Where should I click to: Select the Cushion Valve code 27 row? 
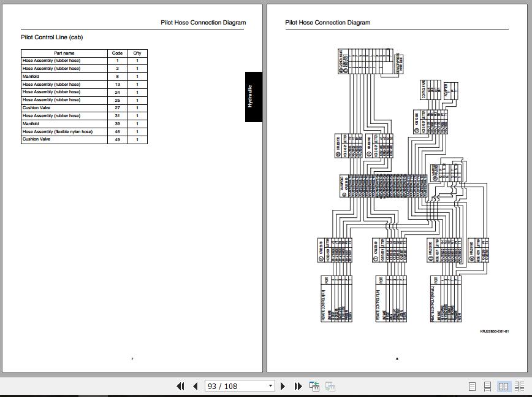click(x=84, y=108)
